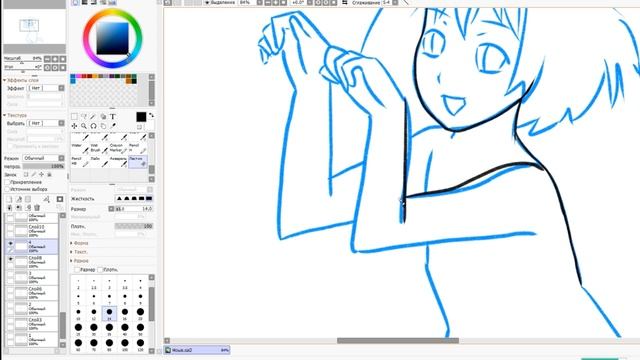Enable the Источник выбора checkbox

click(x=7, y=189)
